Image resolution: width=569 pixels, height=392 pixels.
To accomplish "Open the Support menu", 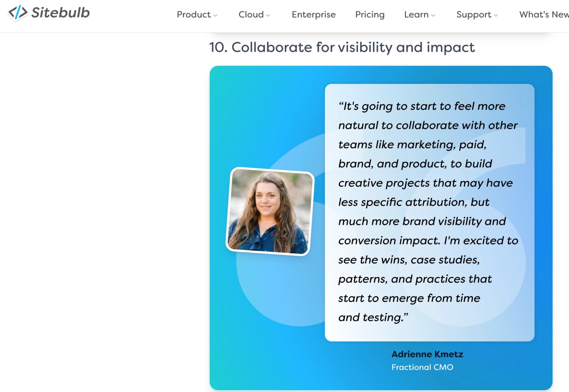I will pos(474,15).
